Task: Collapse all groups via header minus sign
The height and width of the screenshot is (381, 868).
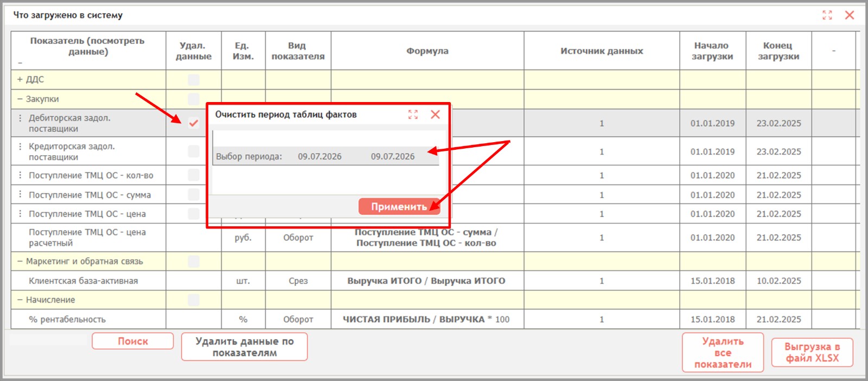Action: (x=20, y=63)
